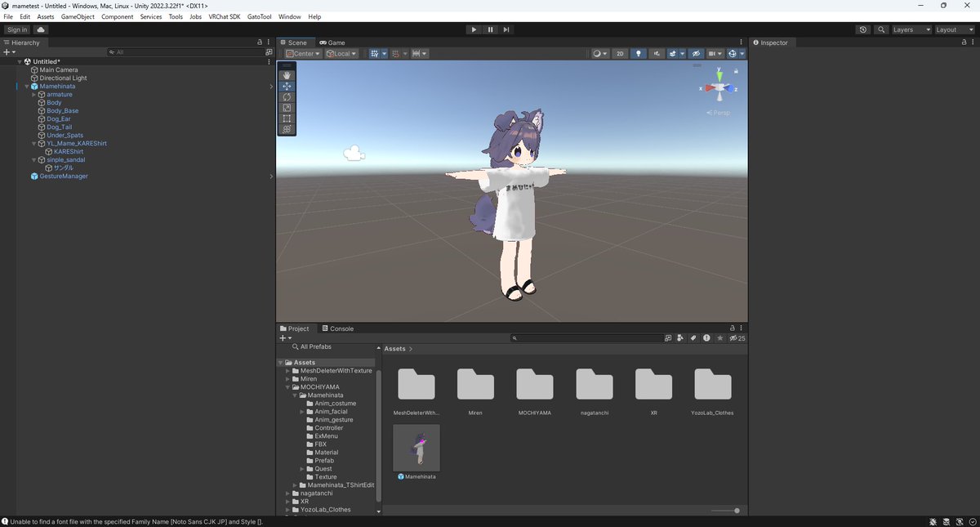Open the Layout dropdown
This screenshot has width=980, height=527.
[954, 29]
